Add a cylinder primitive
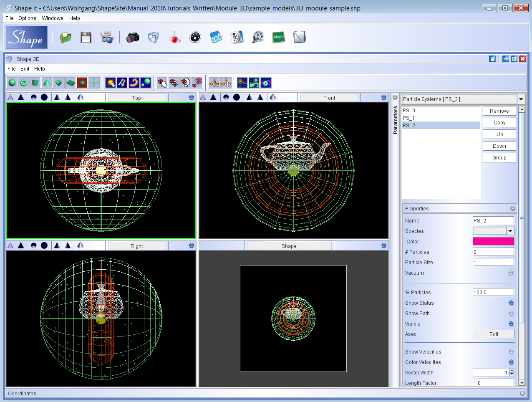The width and height of the screenshot is (532, 402). point(35,83)
